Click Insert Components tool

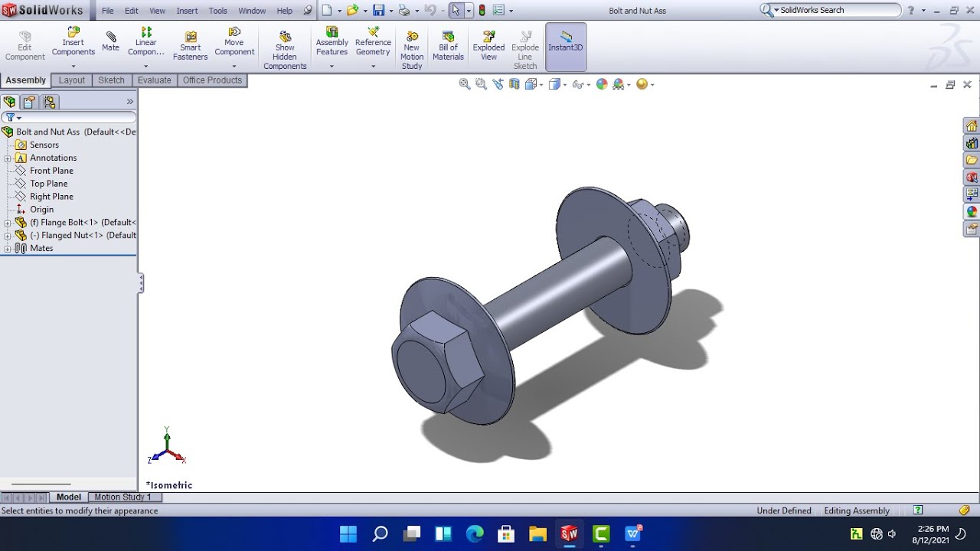tap(73, 42)
